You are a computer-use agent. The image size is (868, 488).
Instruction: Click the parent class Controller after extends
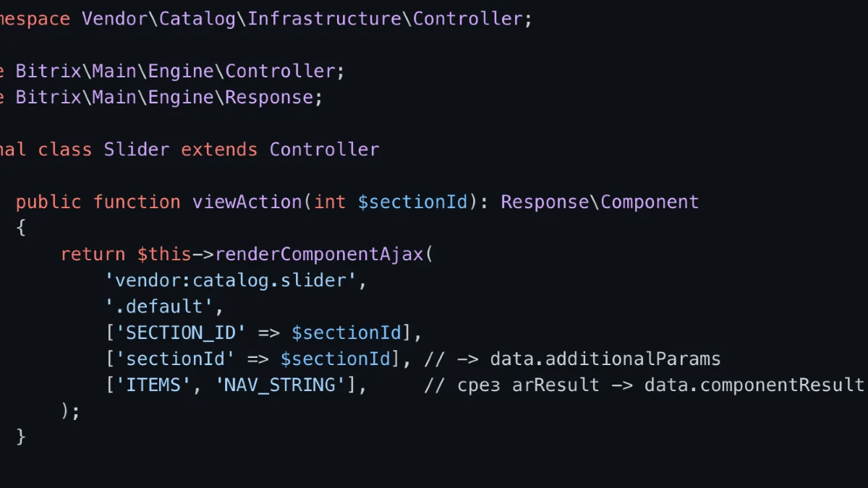pos(324,150)
